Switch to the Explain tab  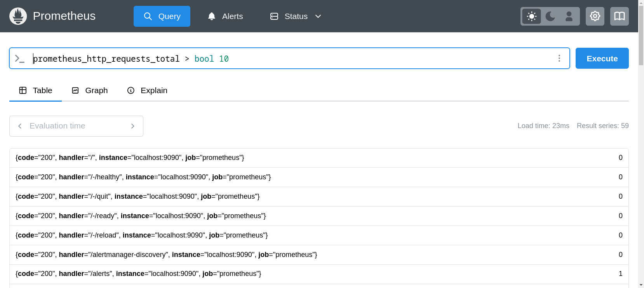[147, 90]
